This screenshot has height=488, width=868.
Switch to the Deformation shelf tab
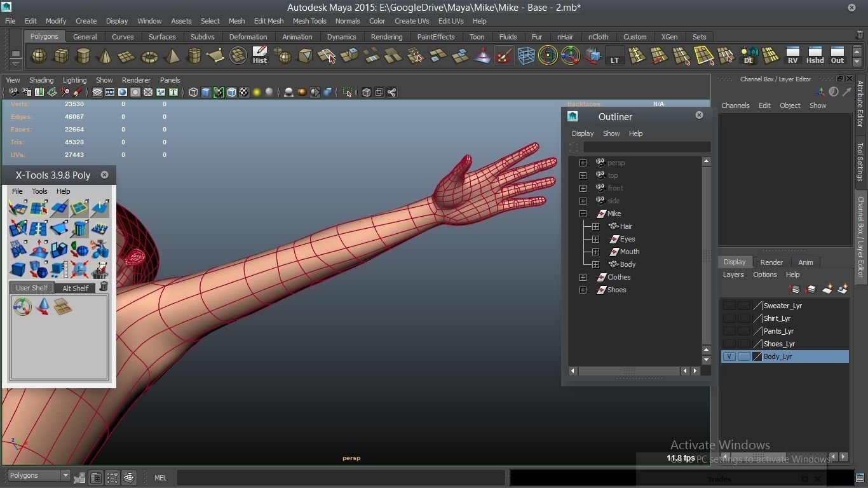pyautogui.click(x=248, y=37)
